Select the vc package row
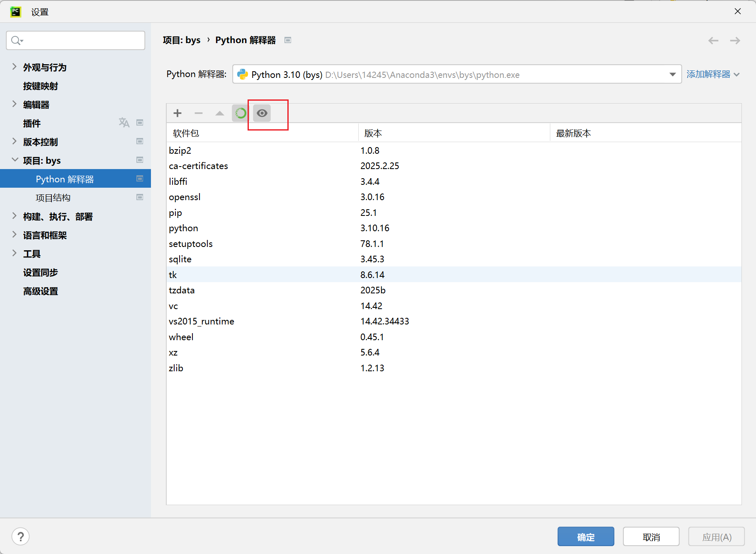This screenshot has width=756, height=554. pos(454,306)
